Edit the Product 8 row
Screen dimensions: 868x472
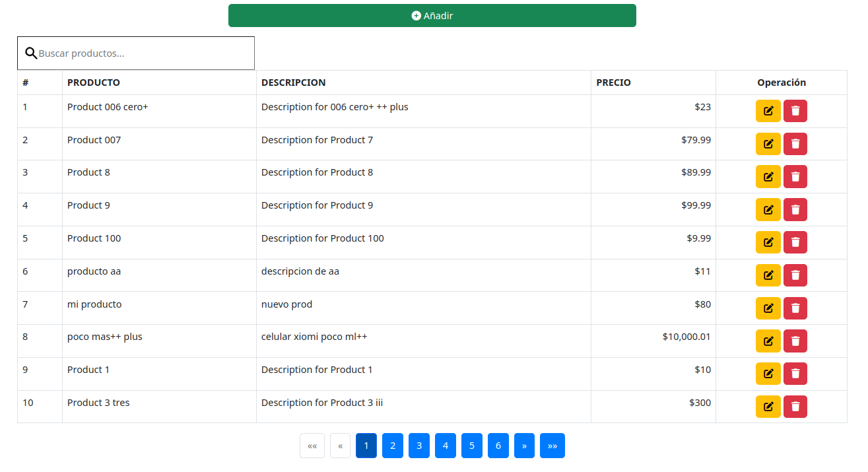pos(768,176)
